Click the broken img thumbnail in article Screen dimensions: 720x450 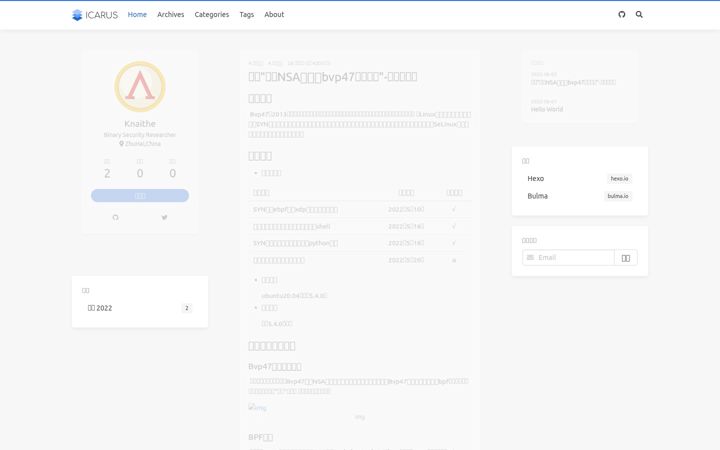tap(258, 408)
